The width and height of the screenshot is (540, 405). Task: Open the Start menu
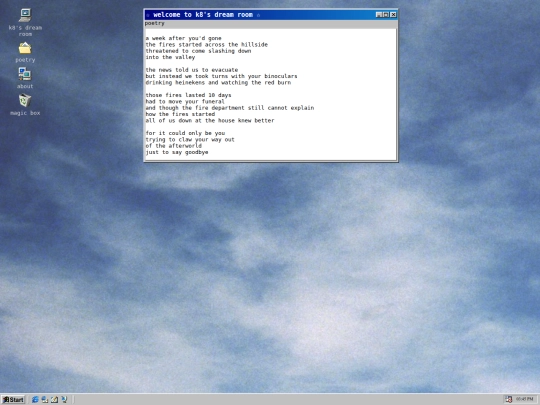pyautogui.click(x=13, y=399)
